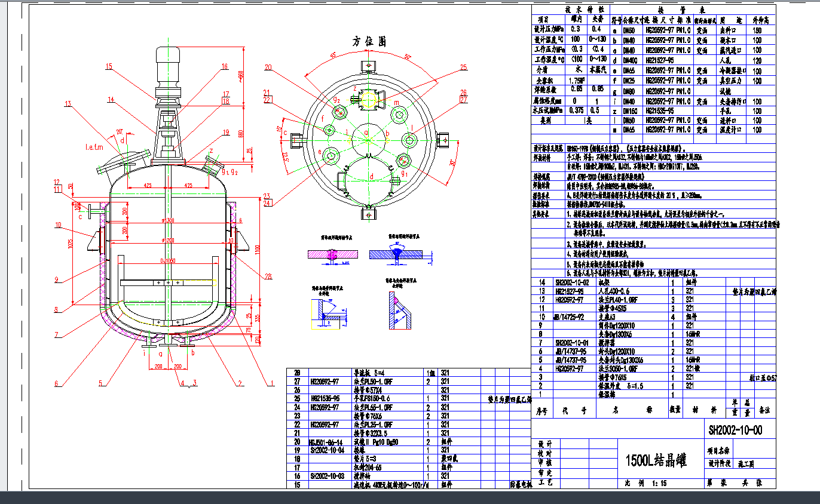
Task: Click the agitator motor atop the vessel
Action: [168, 64]
